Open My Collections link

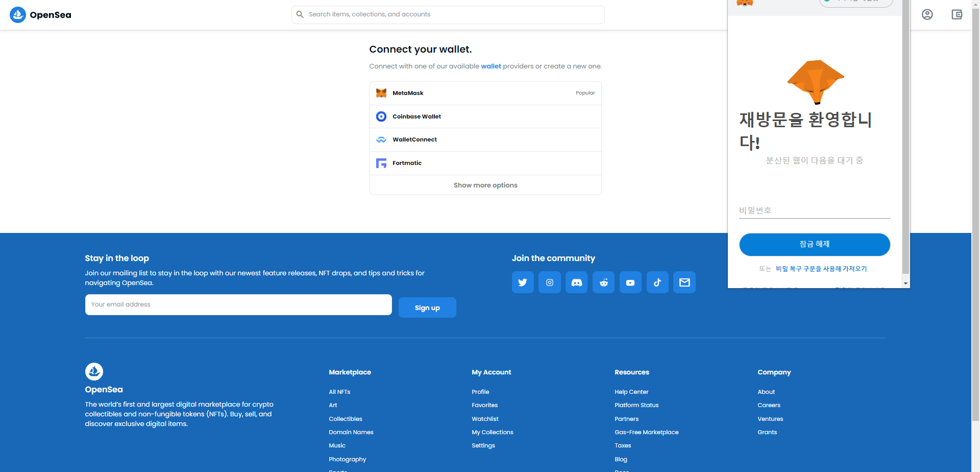[493, 432]
